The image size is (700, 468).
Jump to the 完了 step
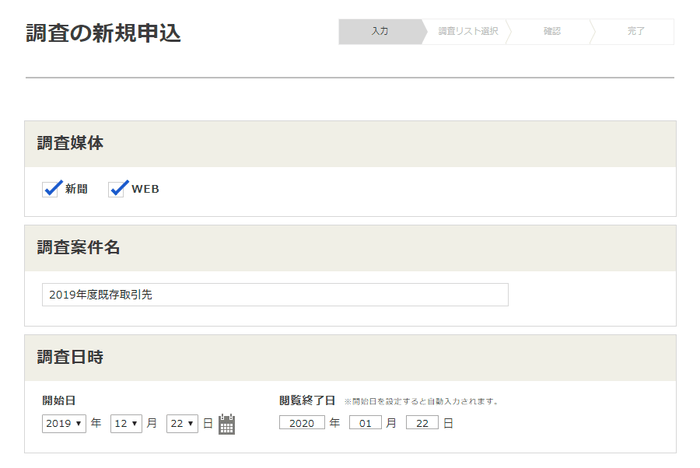pyautogui.click(x=636, y=31)
